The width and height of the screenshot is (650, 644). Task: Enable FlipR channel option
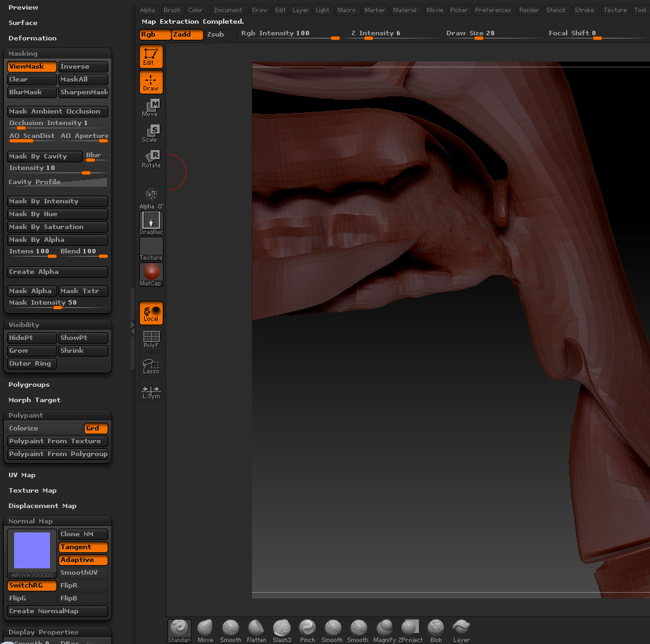pos(83,586)
